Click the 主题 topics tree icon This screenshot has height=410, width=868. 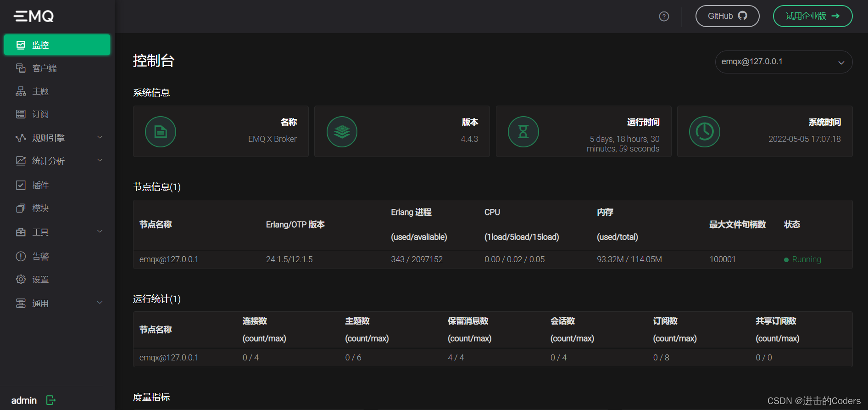tap(21, 91)
